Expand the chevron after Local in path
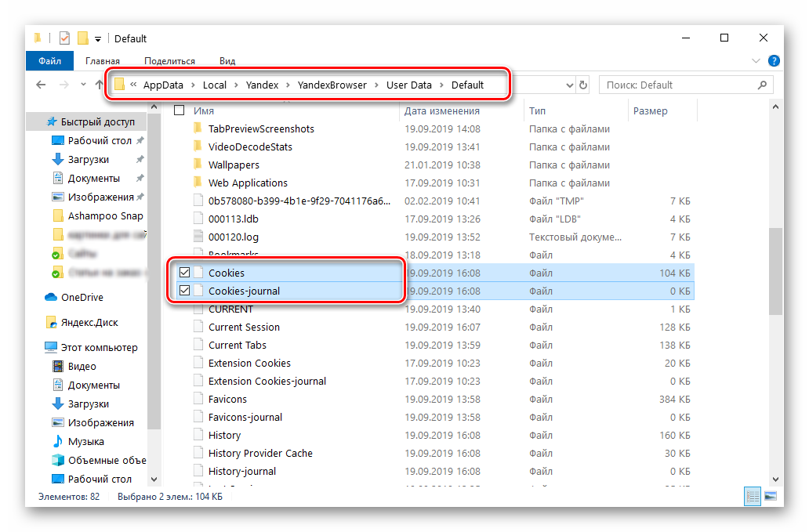809x532 pixels. 236,85
